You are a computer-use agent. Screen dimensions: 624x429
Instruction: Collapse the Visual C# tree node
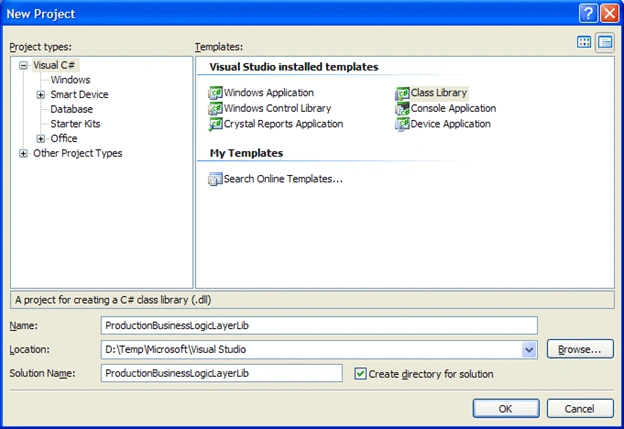(23, 65)
